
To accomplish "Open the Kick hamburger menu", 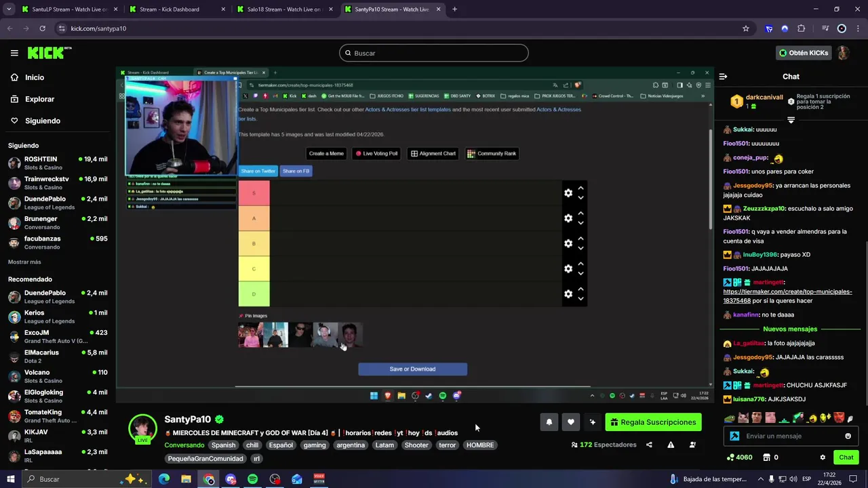I will 14,53.
